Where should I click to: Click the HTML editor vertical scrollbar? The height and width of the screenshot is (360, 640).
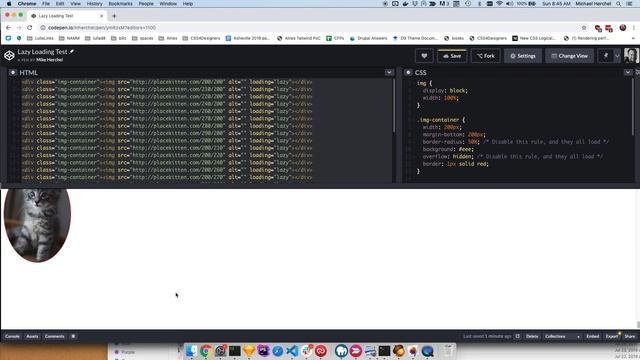(394, 106)
